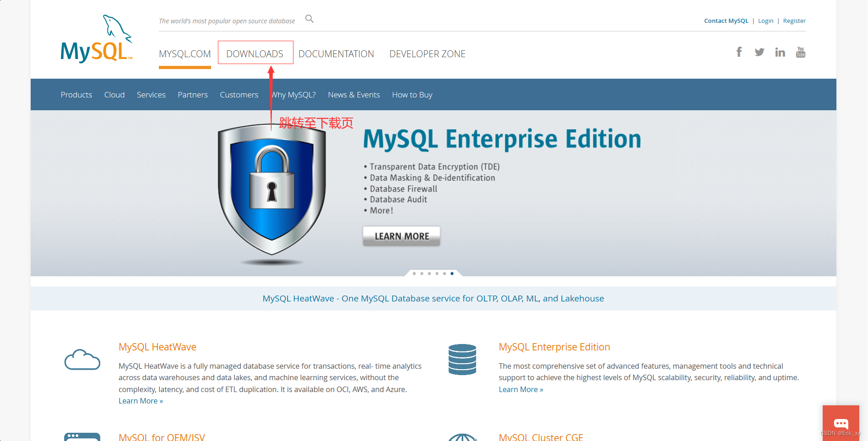Click the MySQL for OEM/ISV heading
Viewport: 868px width, 441px height.
coord(162,437)
